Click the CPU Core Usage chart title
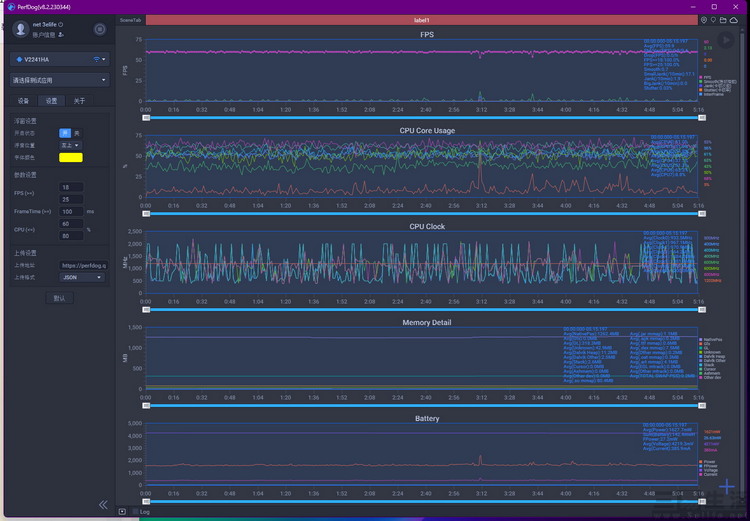Screen dimensions: 750x521 point(427,131)
